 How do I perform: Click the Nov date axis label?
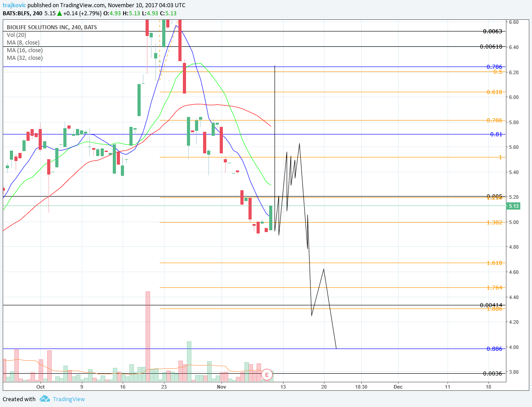pyautogui.click(x=222, y=387)
